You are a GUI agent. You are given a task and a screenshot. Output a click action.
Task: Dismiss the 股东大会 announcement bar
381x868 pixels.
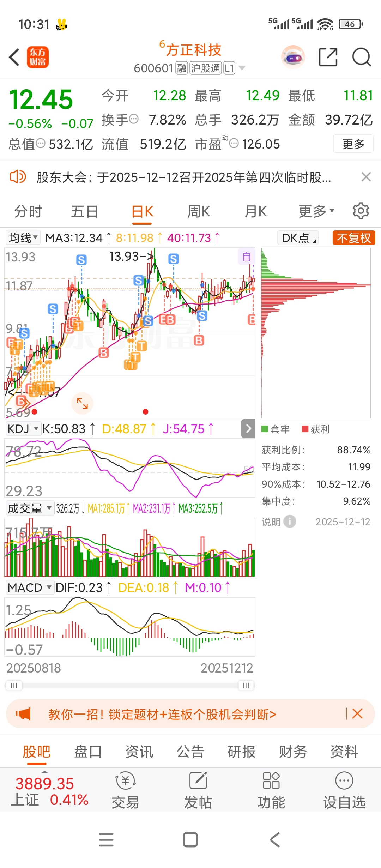[366, 177]
